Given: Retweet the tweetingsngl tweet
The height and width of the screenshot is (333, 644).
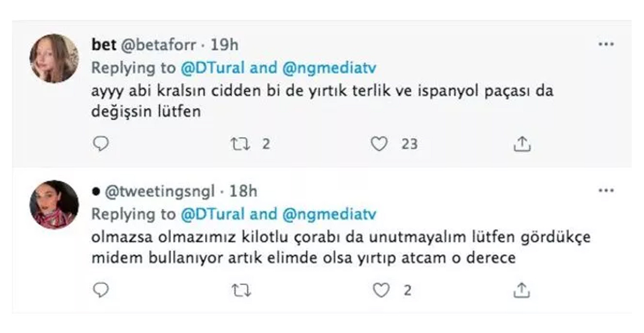Looking at the screenshot, I should 241,291.
